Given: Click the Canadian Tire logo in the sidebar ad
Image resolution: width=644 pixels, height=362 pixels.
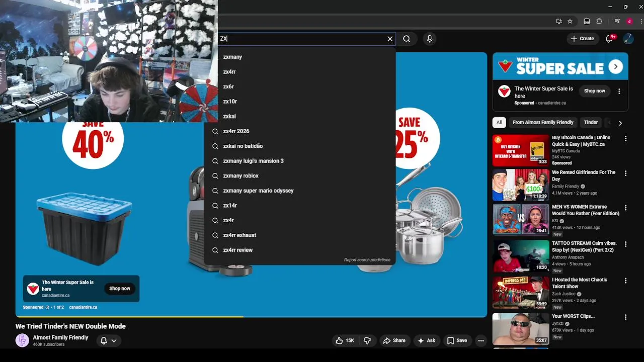Looking at the screenshot, I should coord(504,91).
